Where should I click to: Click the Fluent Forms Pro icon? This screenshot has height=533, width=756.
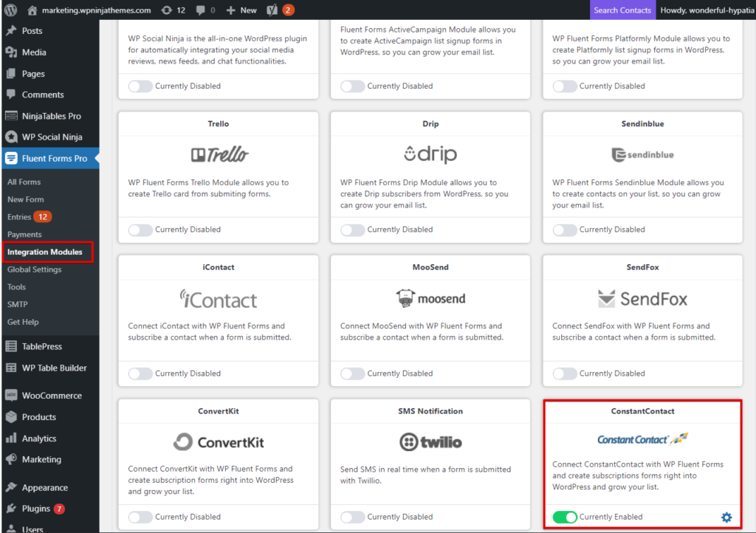click(x=11, y=158)
